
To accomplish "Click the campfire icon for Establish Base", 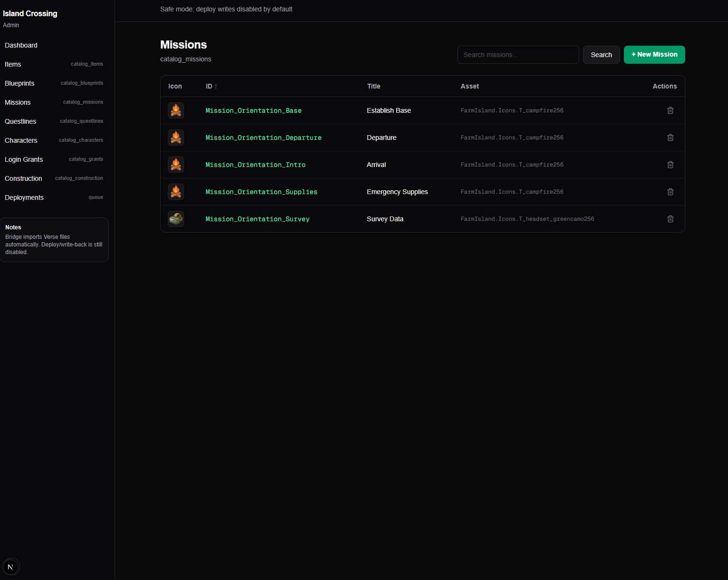I will [x=176, y=110].
